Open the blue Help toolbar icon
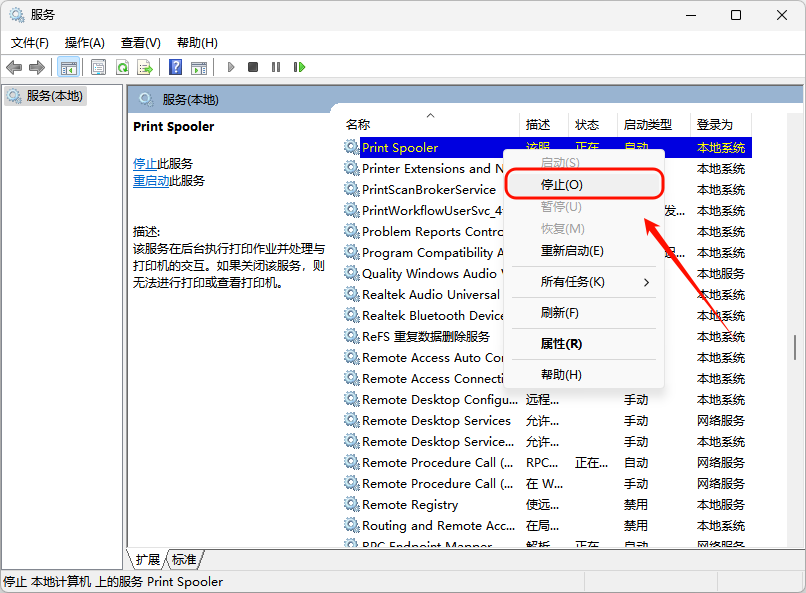 [175, 67]
